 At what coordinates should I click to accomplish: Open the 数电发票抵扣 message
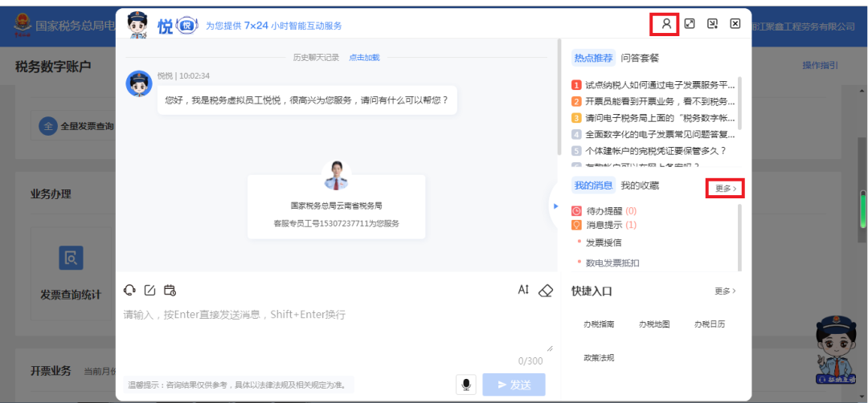(612, 263)
